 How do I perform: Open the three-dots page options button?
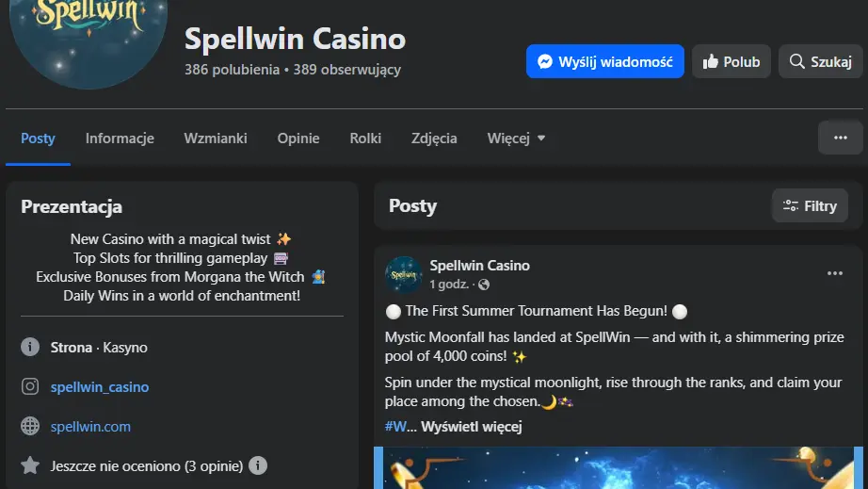840,138
